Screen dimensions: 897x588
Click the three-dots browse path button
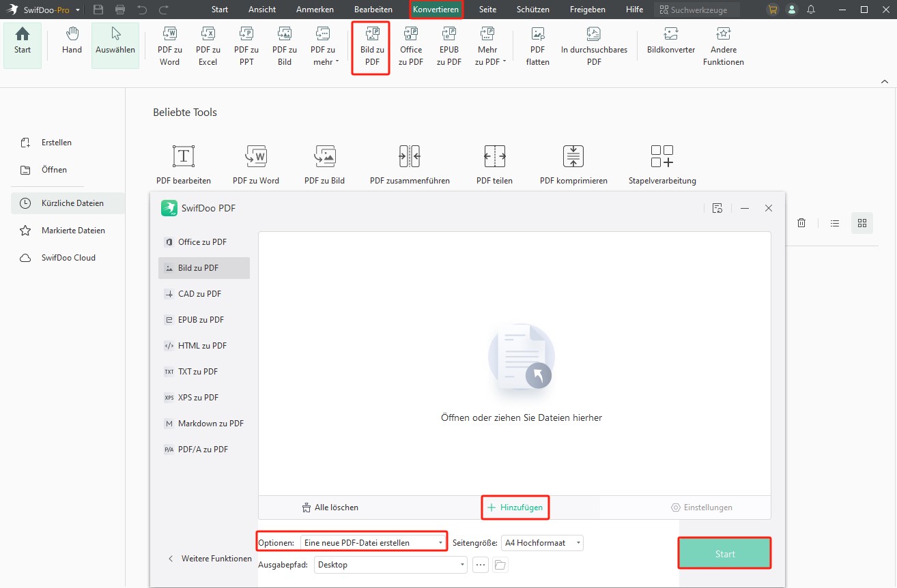tap(481, 565)
